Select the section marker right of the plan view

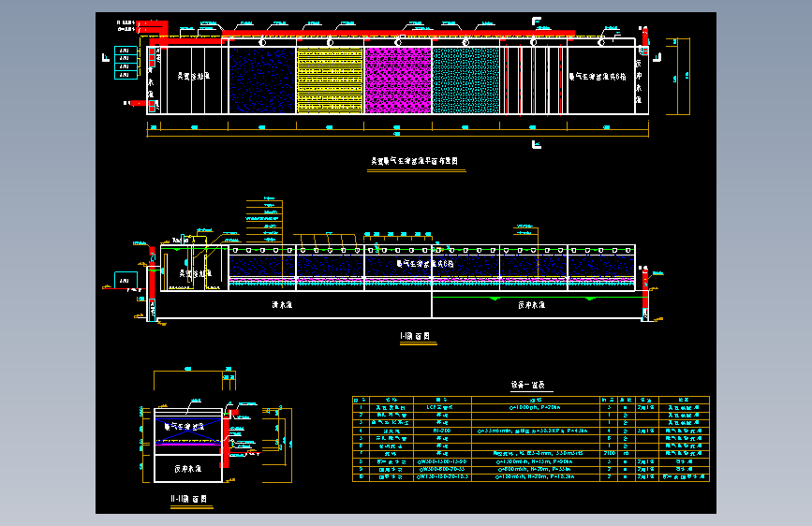click(657, 57)
